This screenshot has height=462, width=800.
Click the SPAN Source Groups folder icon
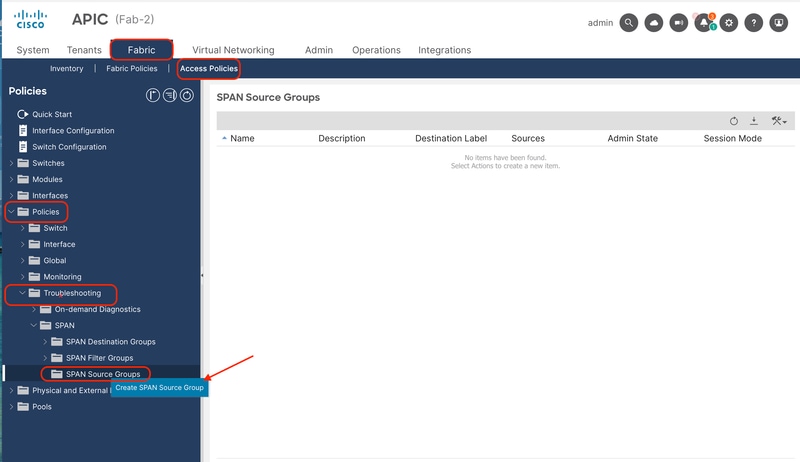coord(57,374)
